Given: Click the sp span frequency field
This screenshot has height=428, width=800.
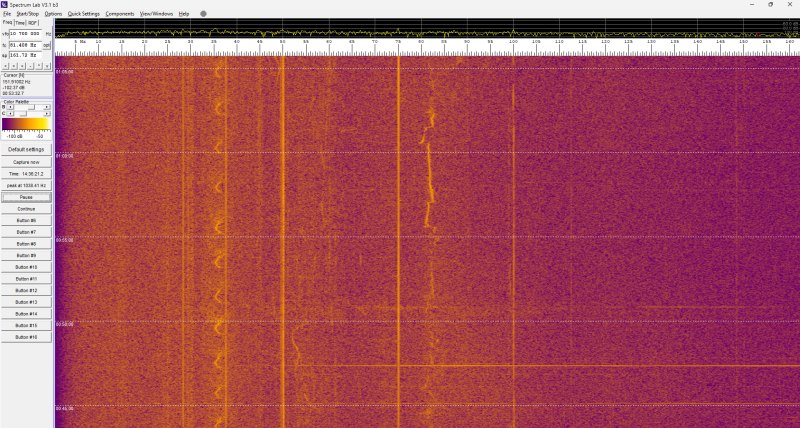Looking at the screenshot, I should [x=26, y=55].
